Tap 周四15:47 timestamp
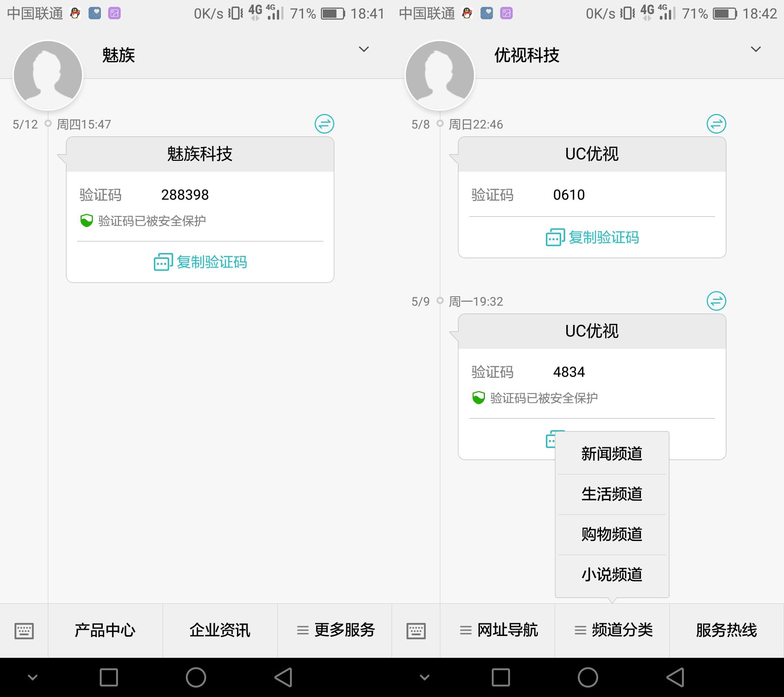The height and width of the screenshot is (697, 784). (x=84, y=124)
